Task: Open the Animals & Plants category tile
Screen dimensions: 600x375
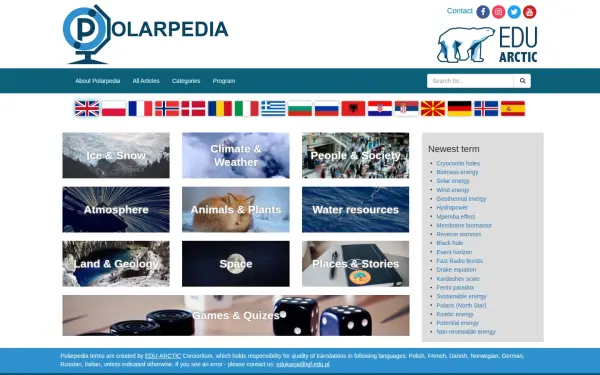Action: click(236, 209)
